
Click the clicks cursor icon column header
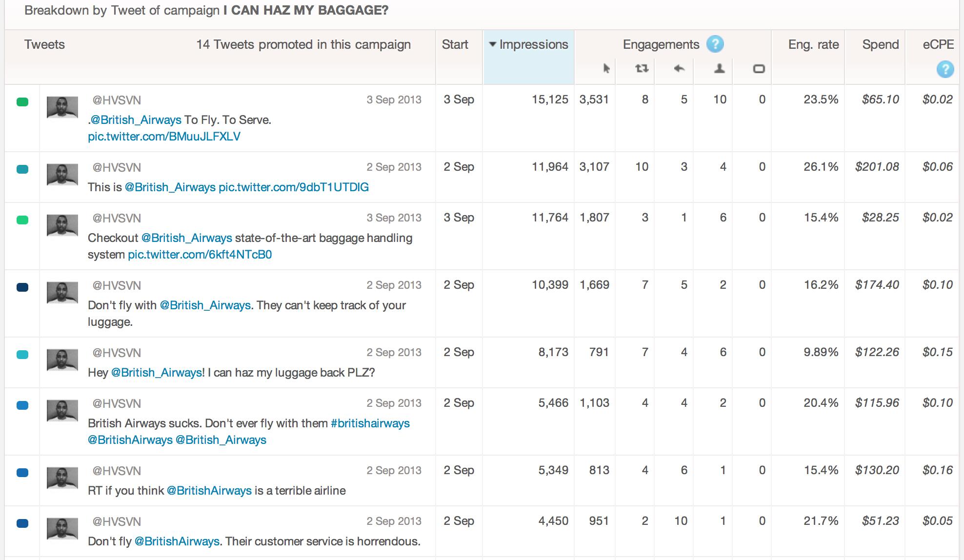[606, 68]
